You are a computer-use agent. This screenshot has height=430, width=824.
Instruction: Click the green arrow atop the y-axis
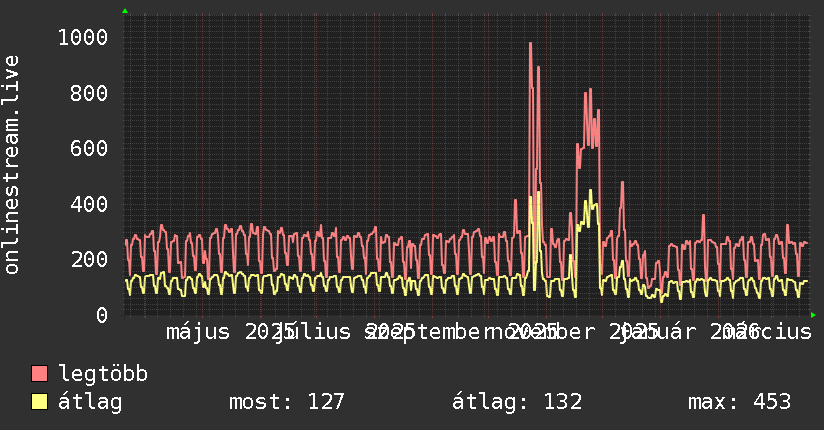click(x=125, y=11)
